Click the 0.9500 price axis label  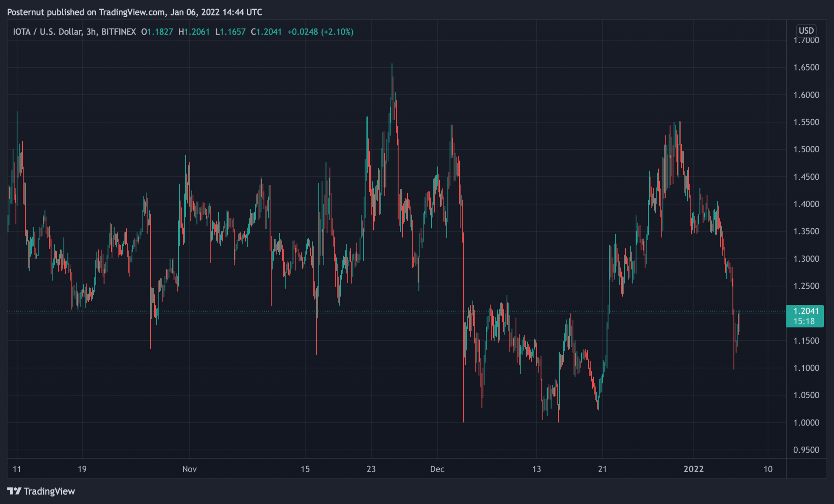[806, 450]
